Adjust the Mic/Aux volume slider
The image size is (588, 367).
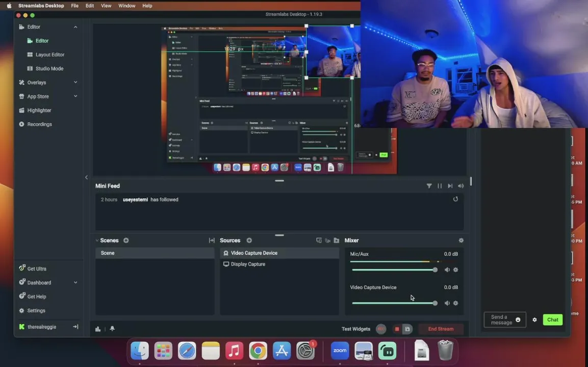pyautogui.click(x=395, y=270)
